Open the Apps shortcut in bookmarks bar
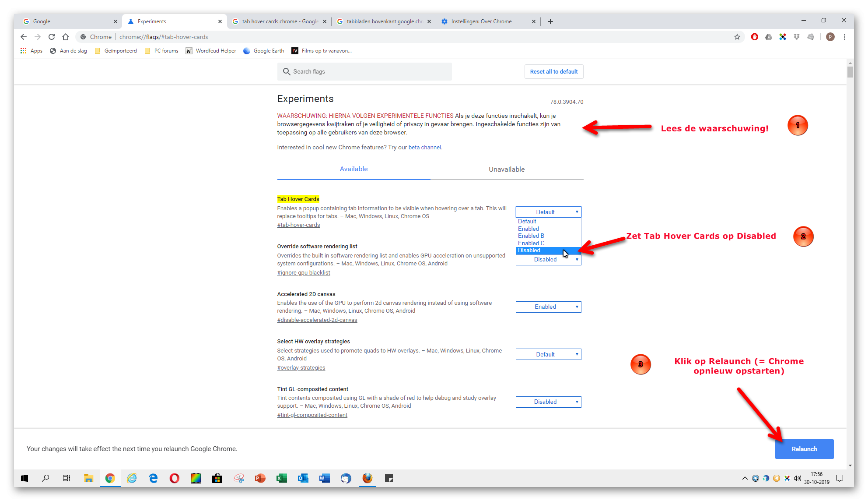 point(31,51)
